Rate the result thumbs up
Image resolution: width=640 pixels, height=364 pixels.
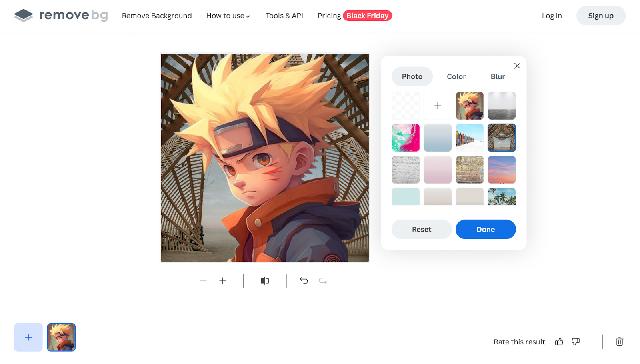(559, 342)
